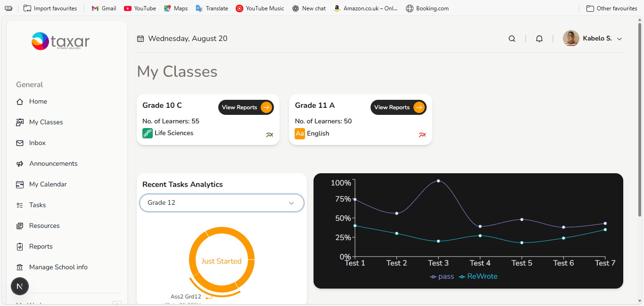The image size is (644, 306).
Task: Open Other favourites bookmarks folder
Action: 611,8
